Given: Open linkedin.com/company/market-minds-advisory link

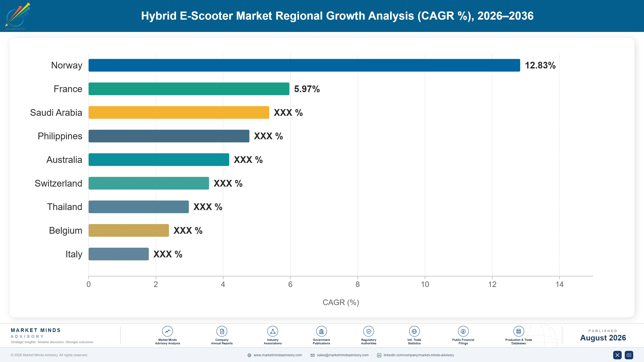Looking at the screenshot, I should [419, 355].
